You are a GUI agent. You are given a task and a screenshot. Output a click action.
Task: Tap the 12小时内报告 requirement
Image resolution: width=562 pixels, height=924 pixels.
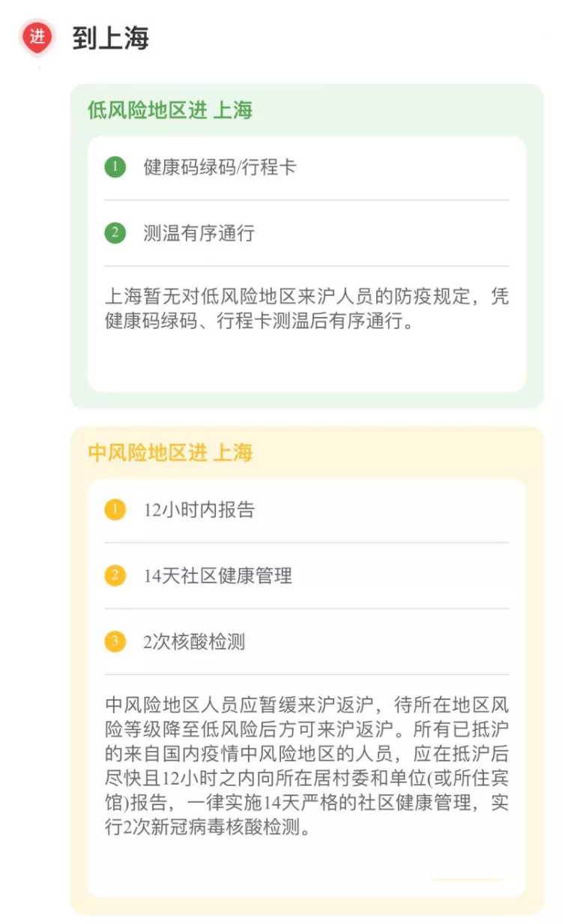coord(199,510)
